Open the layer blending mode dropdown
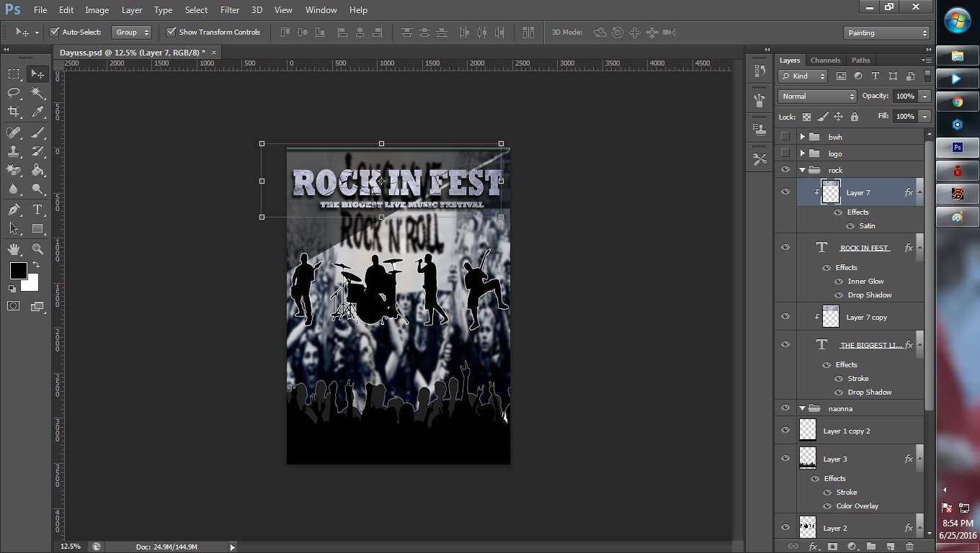This screenshot has height=553, width=980. pos(816,95)
